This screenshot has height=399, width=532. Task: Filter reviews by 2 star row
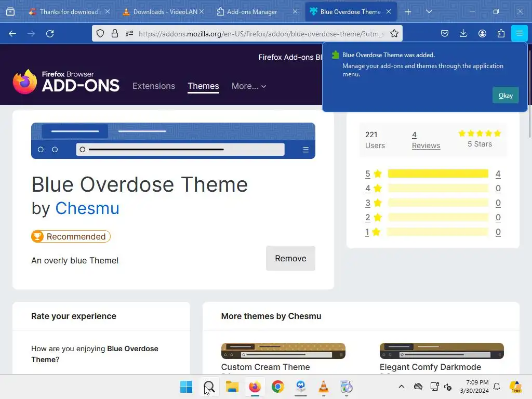(433, 218)
